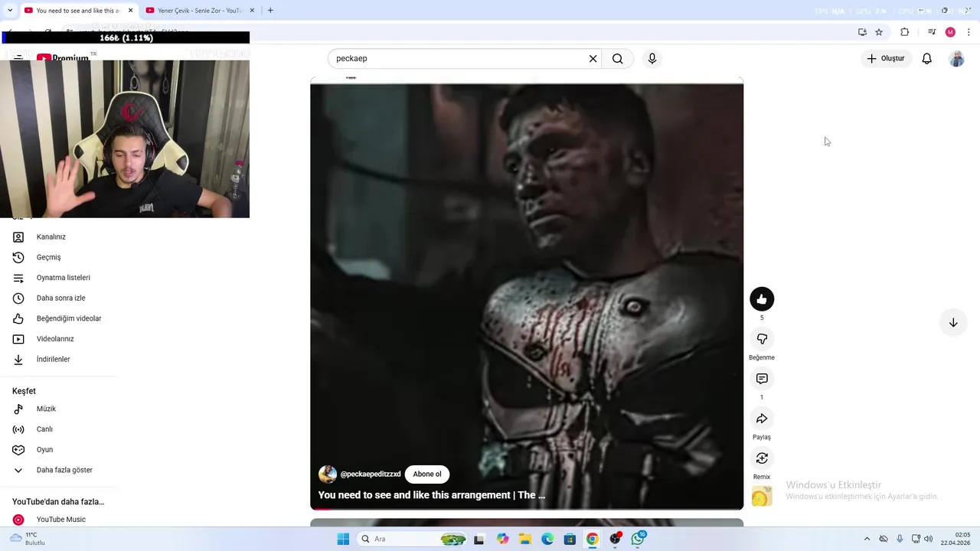Screen dimensions: 980x551
Task: Go to the next Short with the down arrow
Action: click(x=953, y=323)
